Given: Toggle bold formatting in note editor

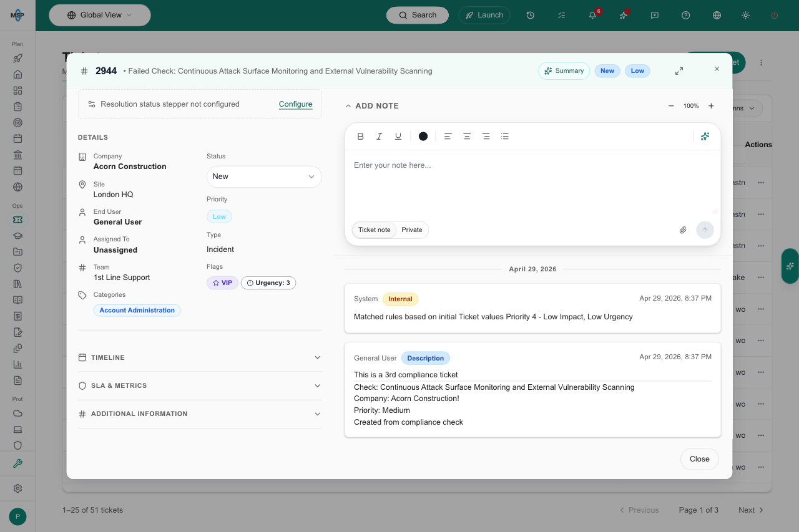Looking at the screenshot, I should tap(360, 137).
